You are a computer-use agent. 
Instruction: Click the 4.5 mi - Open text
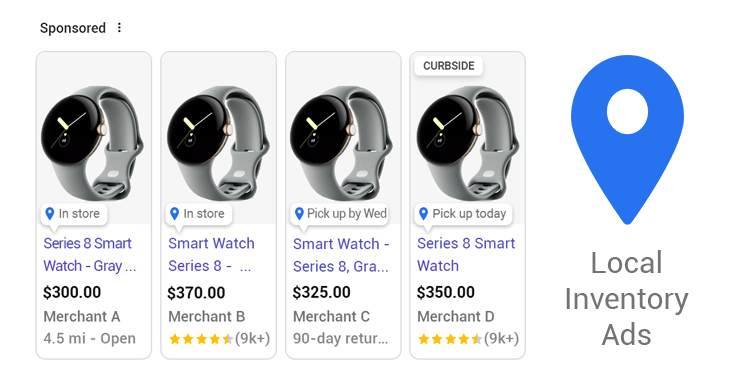(x=90, y=338)
